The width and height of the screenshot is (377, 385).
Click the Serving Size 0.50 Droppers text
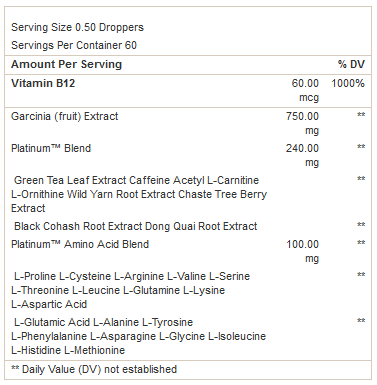point(77,27)
